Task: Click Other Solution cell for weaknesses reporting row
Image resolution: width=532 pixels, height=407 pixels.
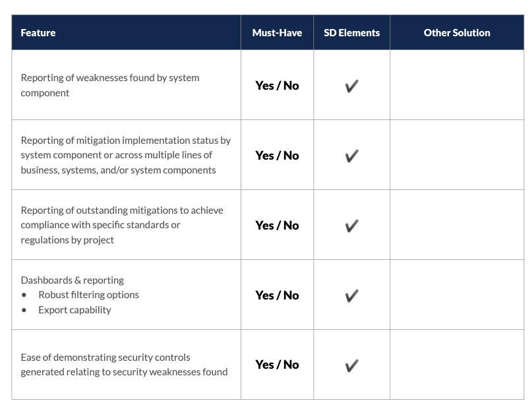Action: coord(457,85)
